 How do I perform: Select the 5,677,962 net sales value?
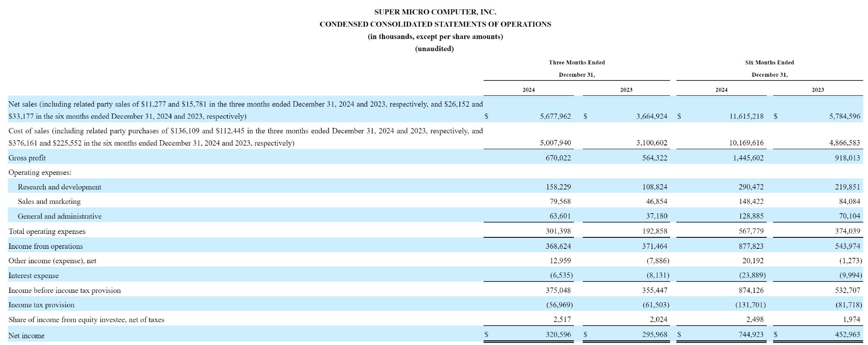(x=555, y=116)
